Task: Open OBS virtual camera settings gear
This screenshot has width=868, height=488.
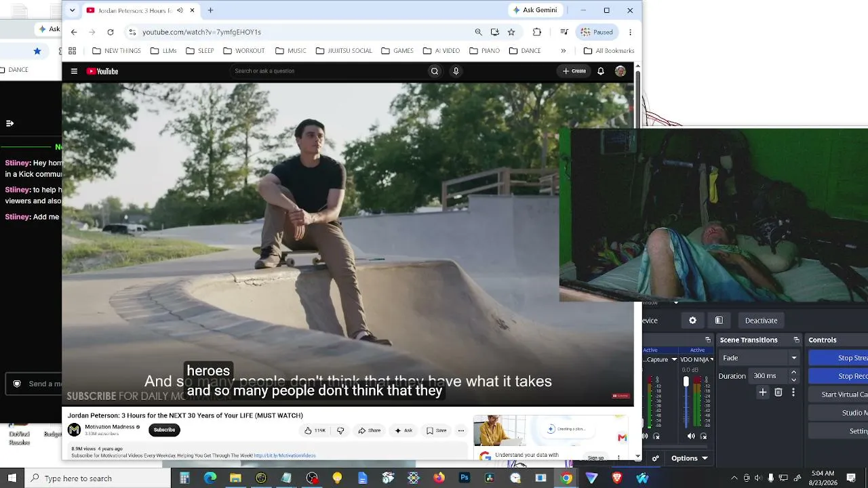Action: pyautogui.click(x=692, y=321)
